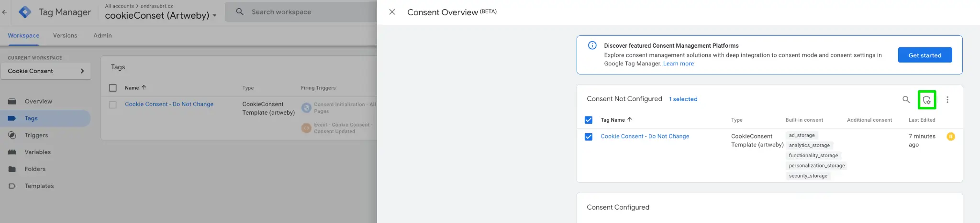
Task: Open the cookieConset container dropdown
Action: click(x=161, y=15)
